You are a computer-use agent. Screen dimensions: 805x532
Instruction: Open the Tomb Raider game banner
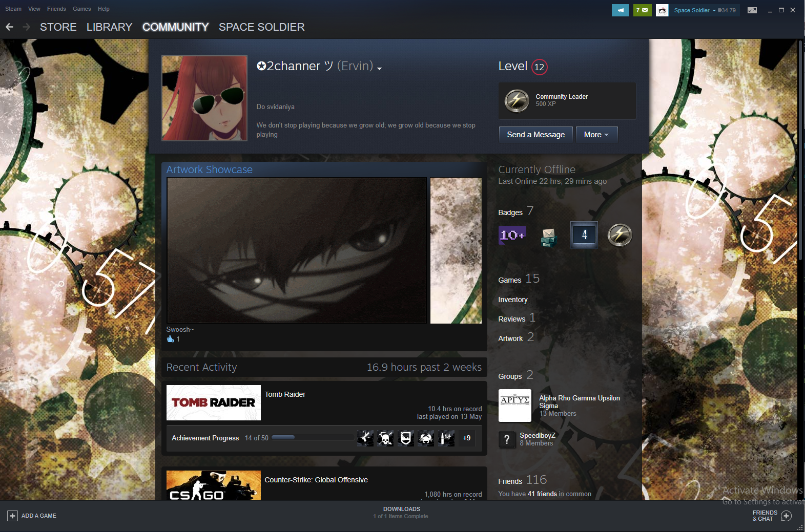coord(213,402)
